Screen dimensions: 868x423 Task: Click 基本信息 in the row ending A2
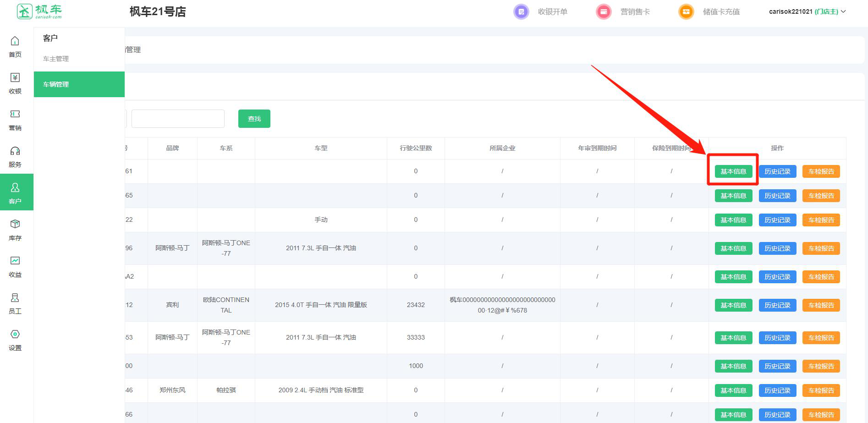(x=733, y=277)
